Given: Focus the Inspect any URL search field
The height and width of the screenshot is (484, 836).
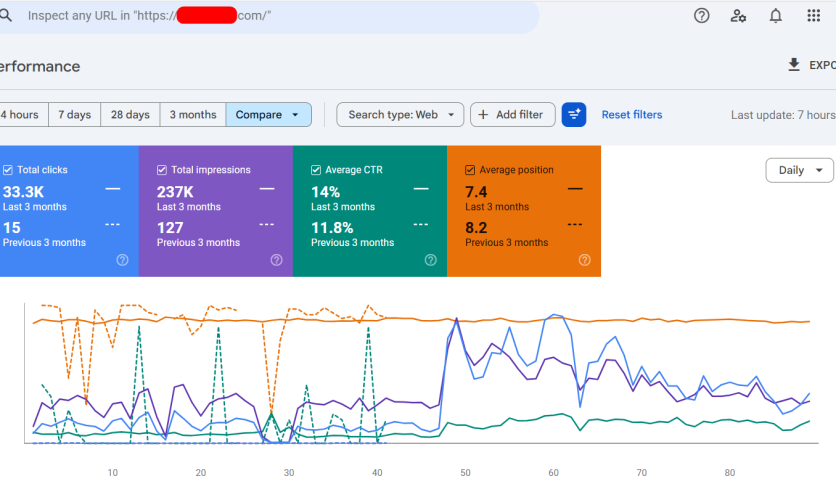Looking at the screenshot, I should 269,16.
